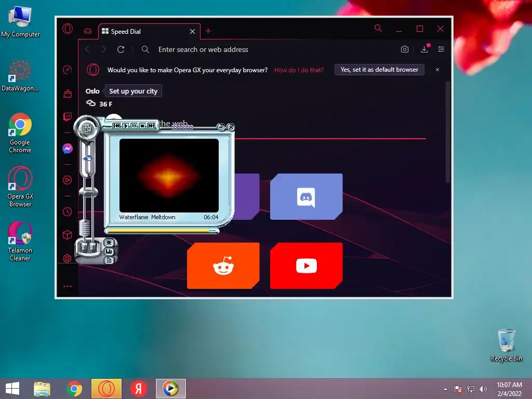The height and width of the screenshot is (399, 532).
Task: Close the skinned media player
Action: (231, 127)
